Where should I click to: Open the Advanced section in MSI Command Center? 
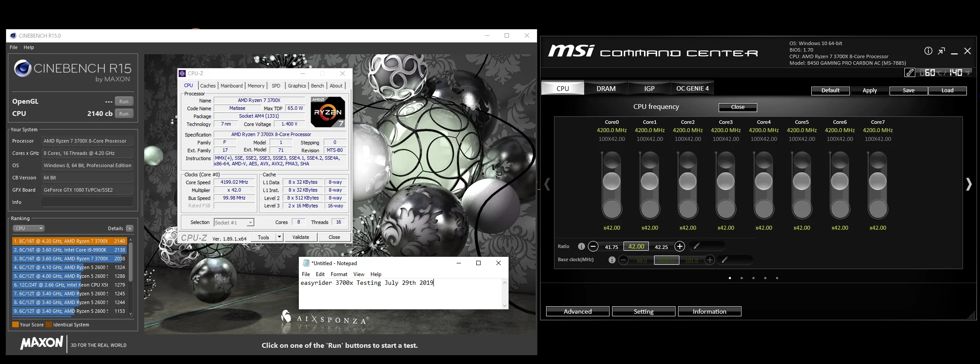tap(578, 311)
